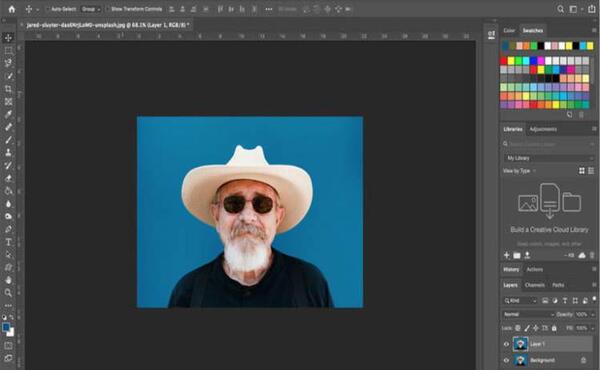
Task: Select the Crop tool
Action: pos(8,89)
